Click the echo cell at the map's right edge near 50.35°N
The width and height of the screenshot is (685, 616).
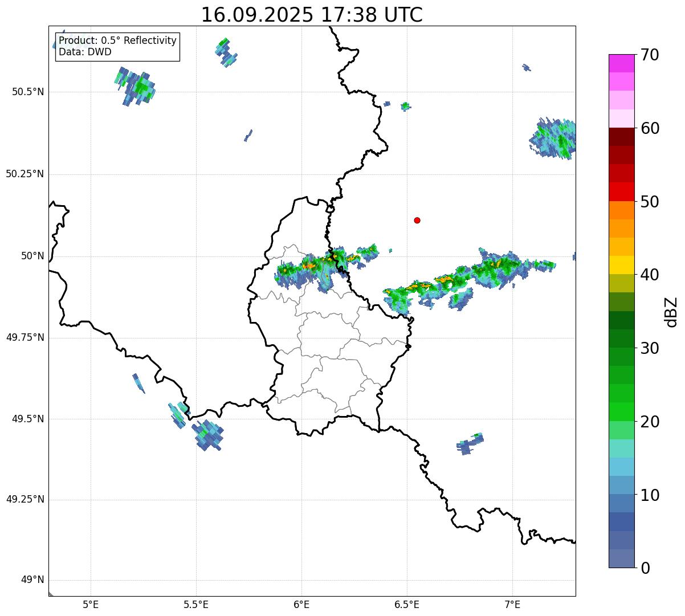coord(554,138)
